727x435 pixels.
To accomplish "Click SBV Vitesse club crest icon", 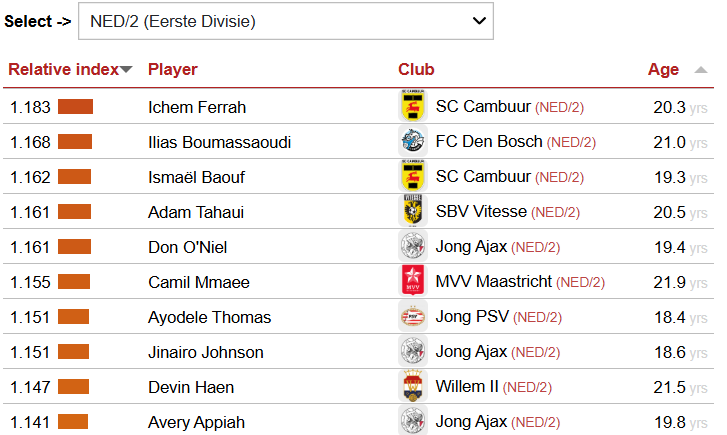I will (x=413, y=212).
